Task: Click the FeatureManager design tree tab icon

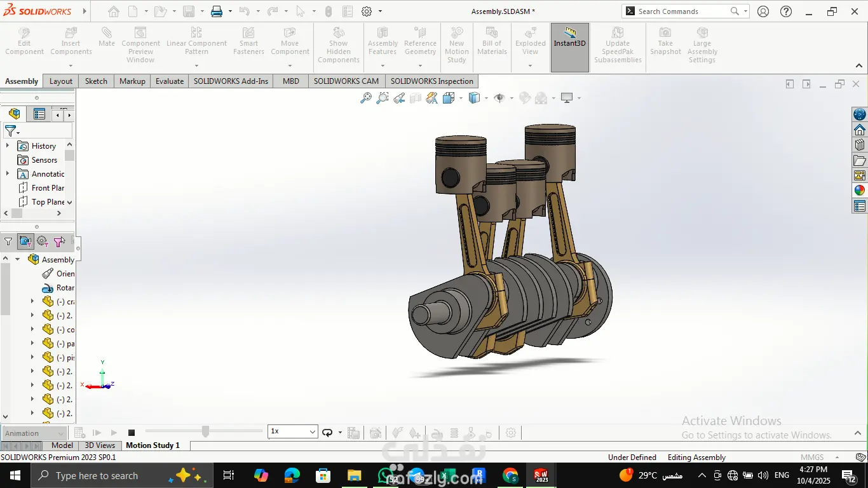Action: click(15, 114)
